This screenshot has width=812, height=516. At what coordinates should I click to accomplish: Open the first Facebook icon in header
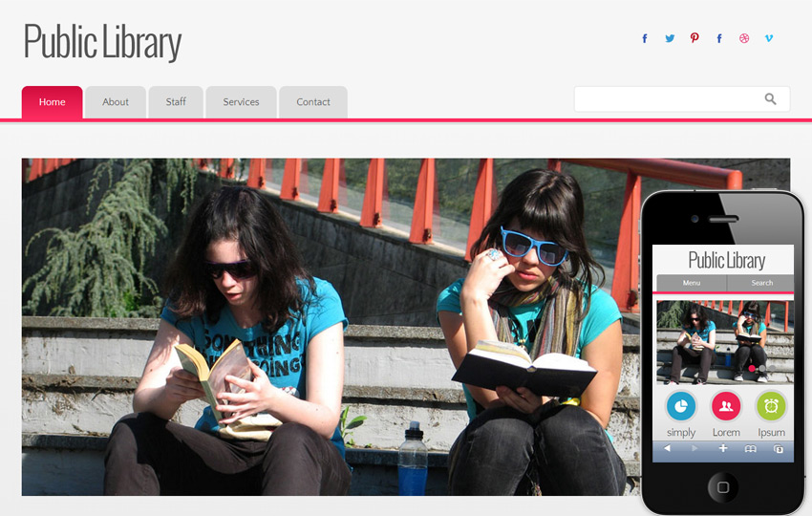coord(645,38)
